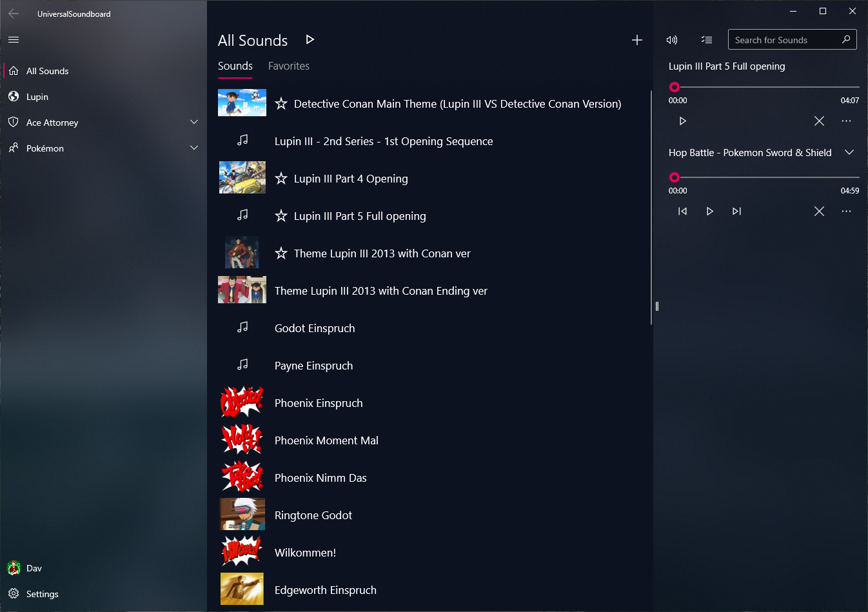This screenshot has width=868, height=612.
Task: Click the sounds list vertical scrollbar
Action: [651, 206]
